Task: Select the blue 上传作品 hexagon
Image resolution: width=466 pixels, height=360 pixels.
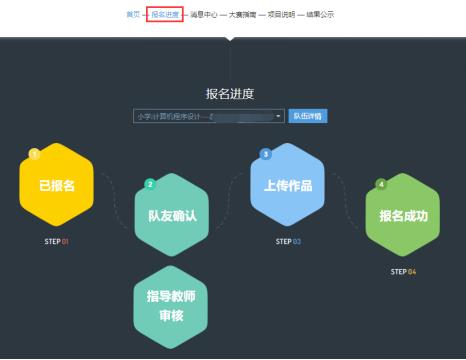Action: coord(287,185)
